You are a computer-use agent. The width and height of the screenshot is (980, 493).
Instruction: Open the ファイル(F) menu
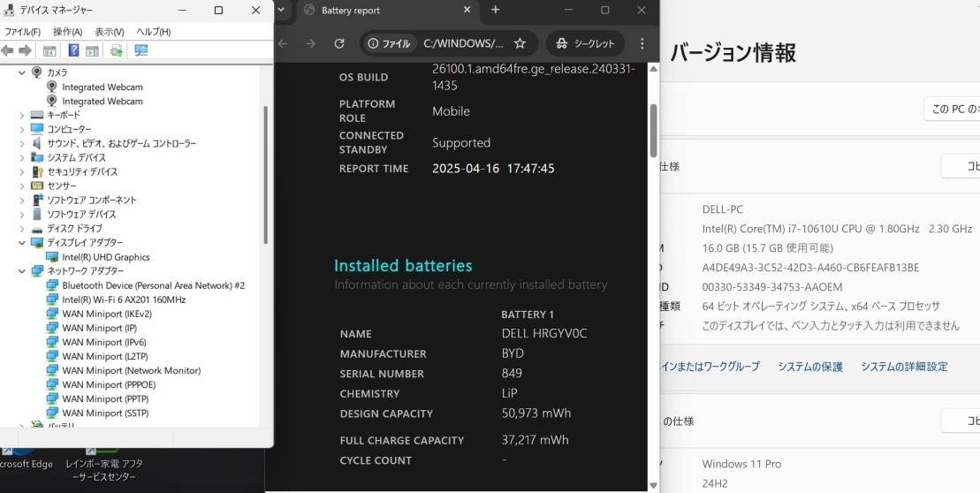(22, 32)
